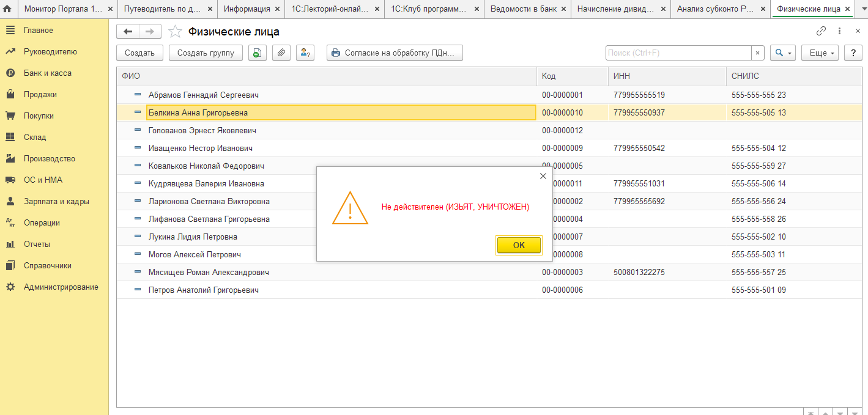Click the Создать группу button
The width and height of the screenshot is (868, 415).
(x=206, y=53)
